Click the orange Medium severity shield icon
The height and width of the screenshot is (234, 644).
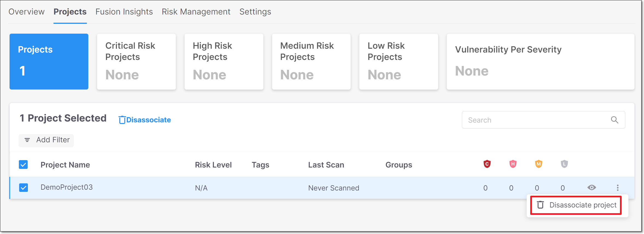(538, 164)
